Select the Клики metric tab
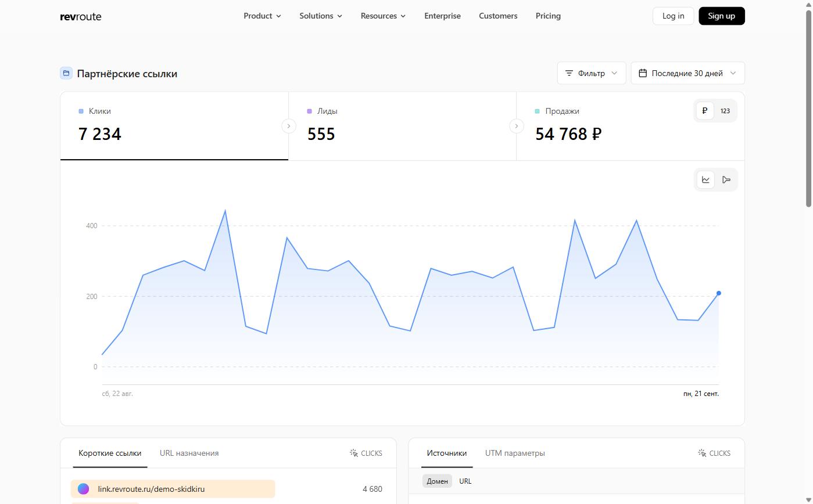This screenshot has width=813, height=504. [x=174, y=126]
